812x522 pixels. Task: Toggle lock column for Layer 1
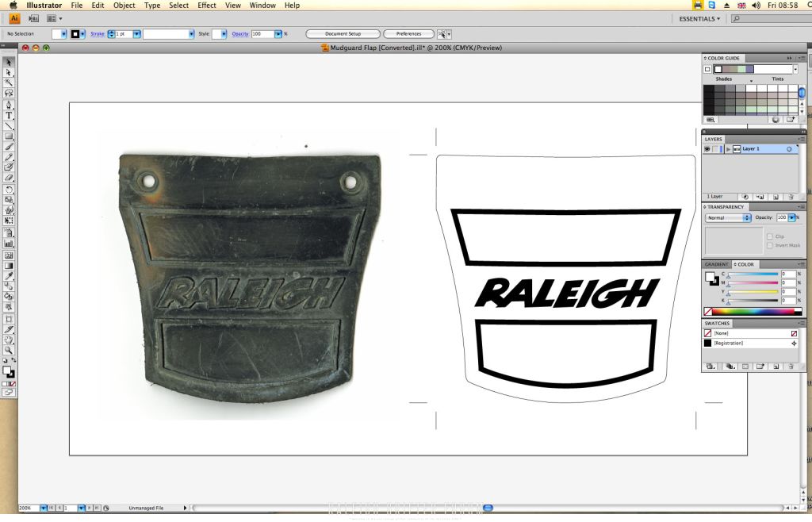(x=715, y=149)
